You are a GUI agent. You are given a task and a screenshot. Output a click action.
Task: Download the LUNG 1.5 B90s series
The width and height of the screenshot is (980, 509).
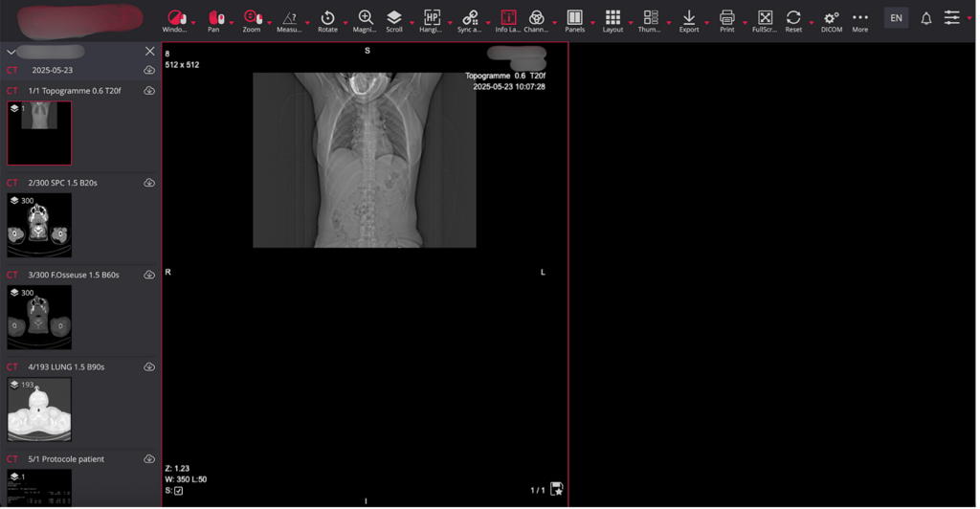click(149, 367)
